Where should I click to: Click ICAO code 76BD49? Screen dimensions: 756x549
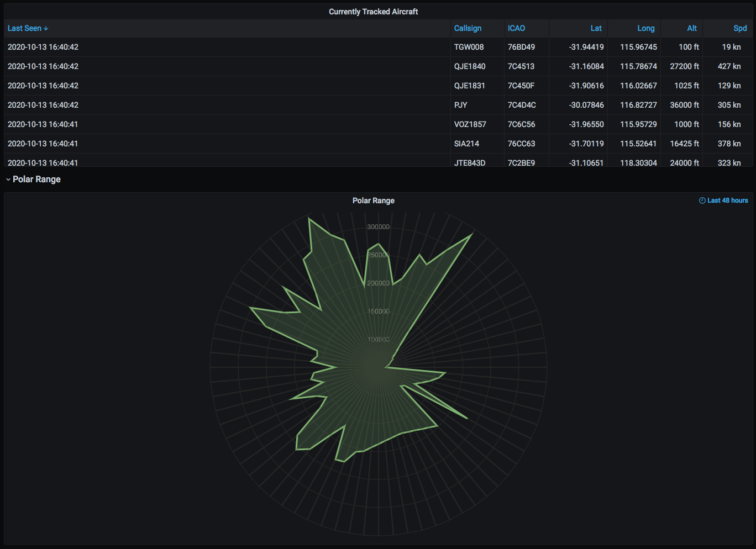coord(521,47)
